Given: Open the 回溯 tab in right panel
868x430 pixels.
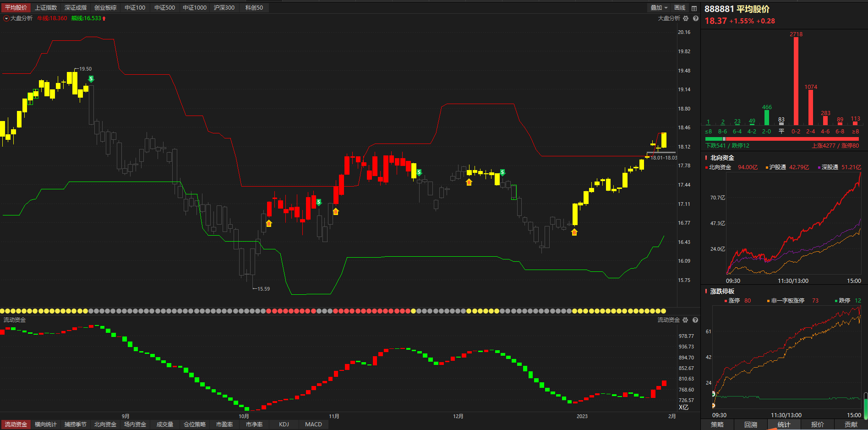Looking at the screenshot, I should 751,424.
